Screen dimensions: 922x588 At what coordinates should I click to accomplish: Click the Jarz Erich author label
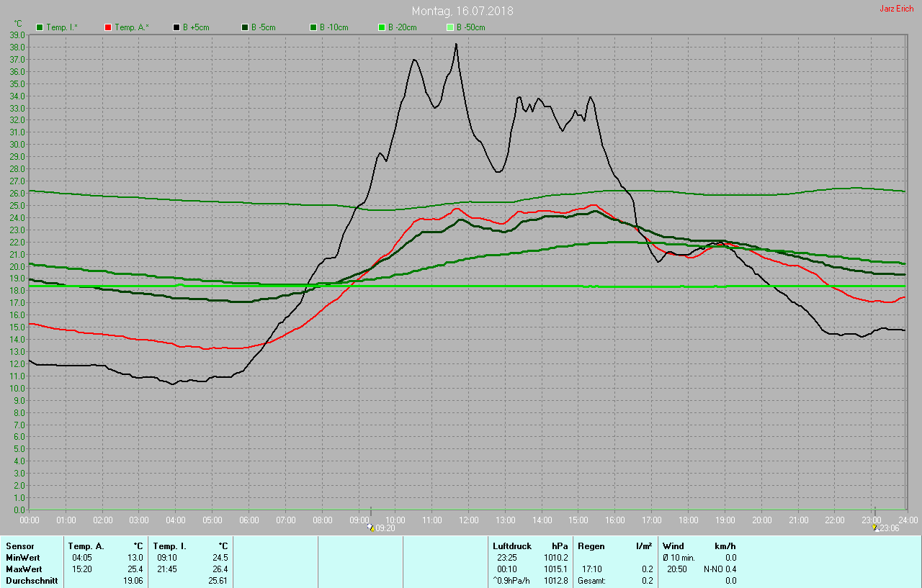coord(896,9)
